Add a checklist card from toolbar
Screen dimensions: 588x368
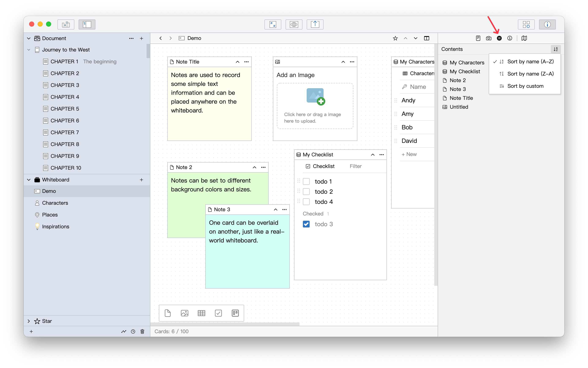[218, 313]
